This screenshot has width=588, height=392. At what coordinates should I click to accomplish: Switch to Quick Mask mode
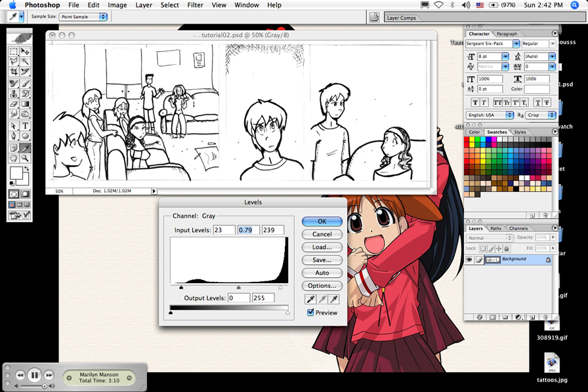[25, 194]
